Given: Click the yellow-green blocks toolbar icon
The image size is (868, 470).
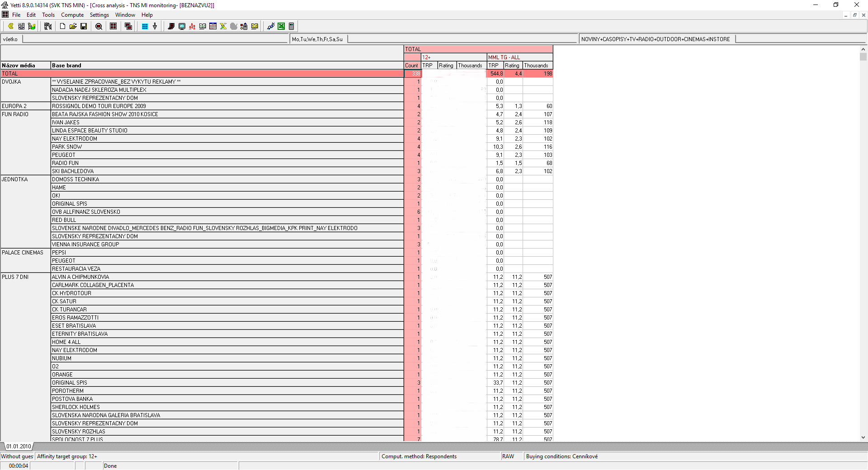Looking at the screenshot, I should 32,26.
